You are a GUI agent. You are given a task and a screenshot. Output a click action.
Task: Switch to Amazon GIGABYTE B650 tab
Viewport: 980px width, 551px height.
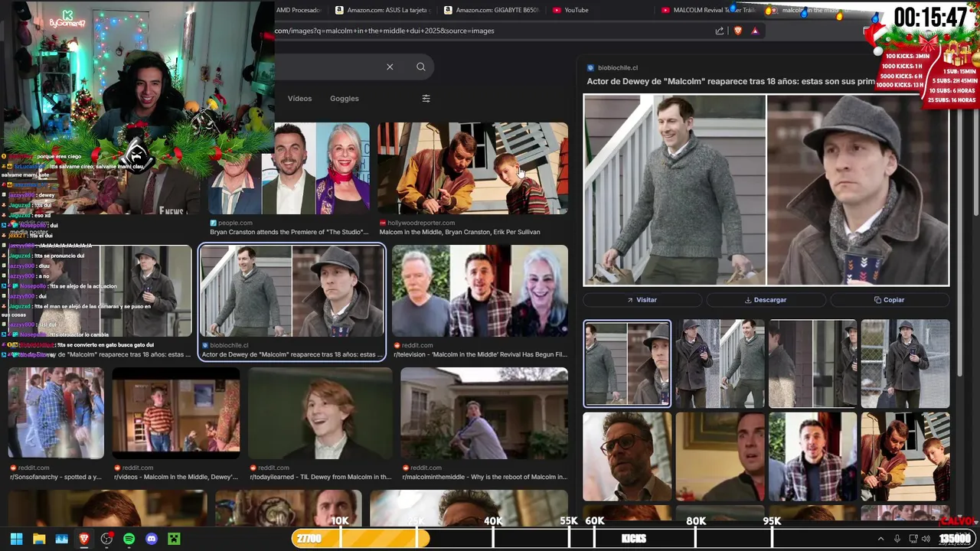pos(492,10)
